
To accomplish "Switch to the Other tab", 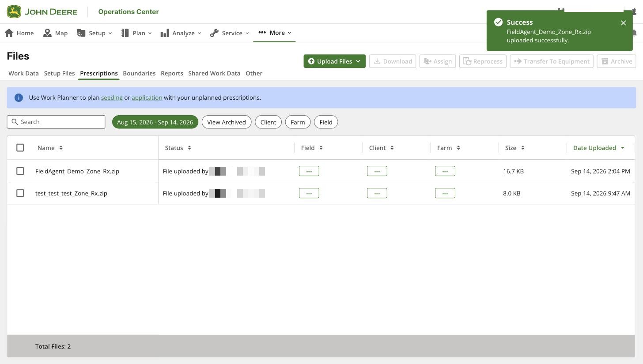I will coord(254,73).
